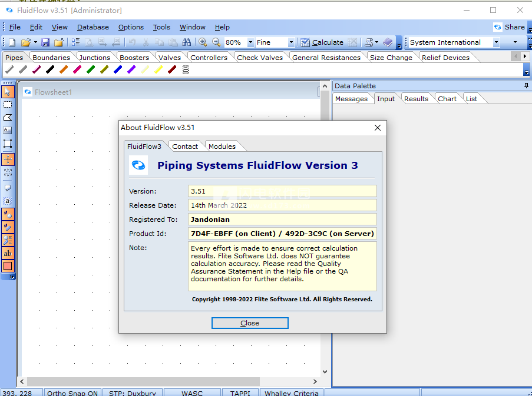The image size is (532, 396).
Task: Zoom out with the magnifier minus icon
Action: (x=216, y=42)
